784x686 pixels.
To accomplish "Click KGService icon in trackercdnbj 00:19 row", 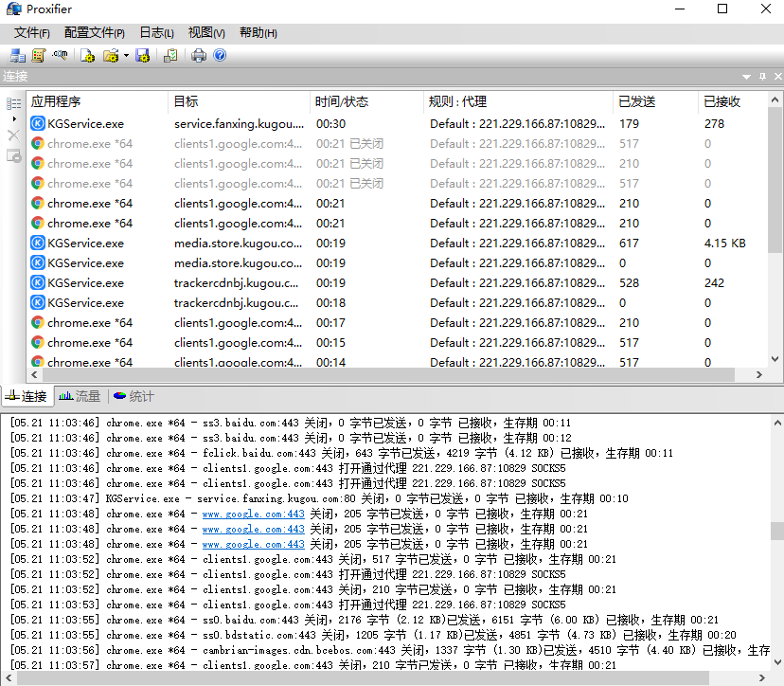I will point(38,282).
